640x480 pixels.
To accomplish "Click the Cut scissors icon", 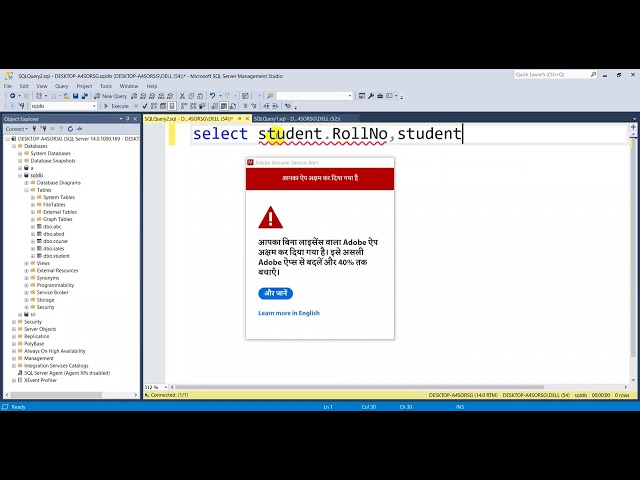I will tap(182, 96).
